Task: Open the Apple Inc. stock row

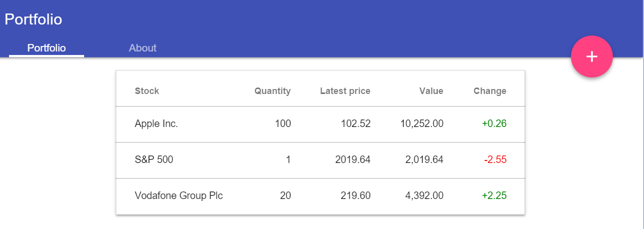Action: tap(320, 124)
